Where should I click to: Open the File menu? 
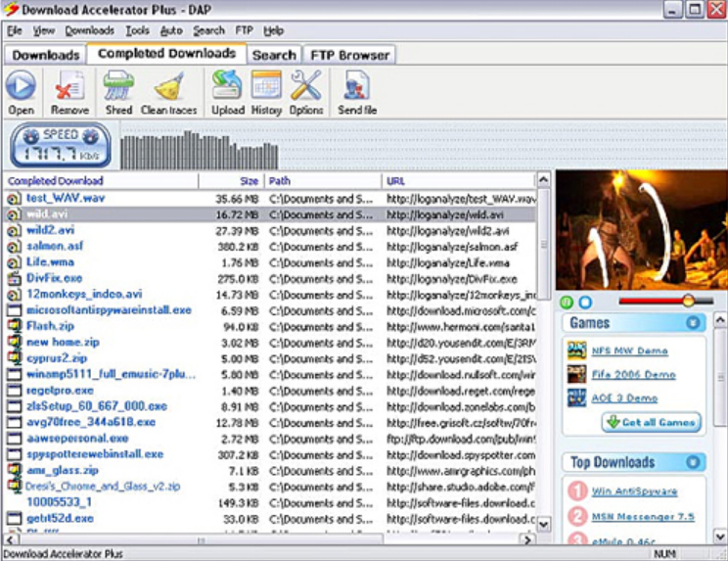[x=15, y=30]
